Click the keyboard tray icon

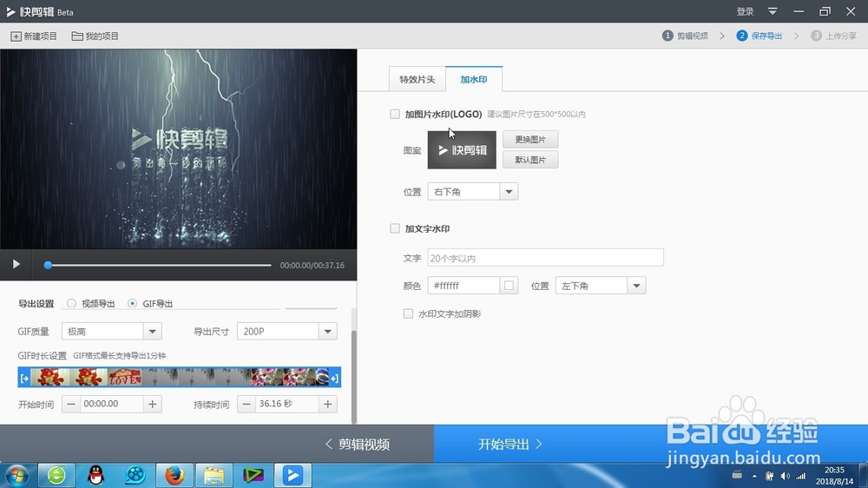737,475
